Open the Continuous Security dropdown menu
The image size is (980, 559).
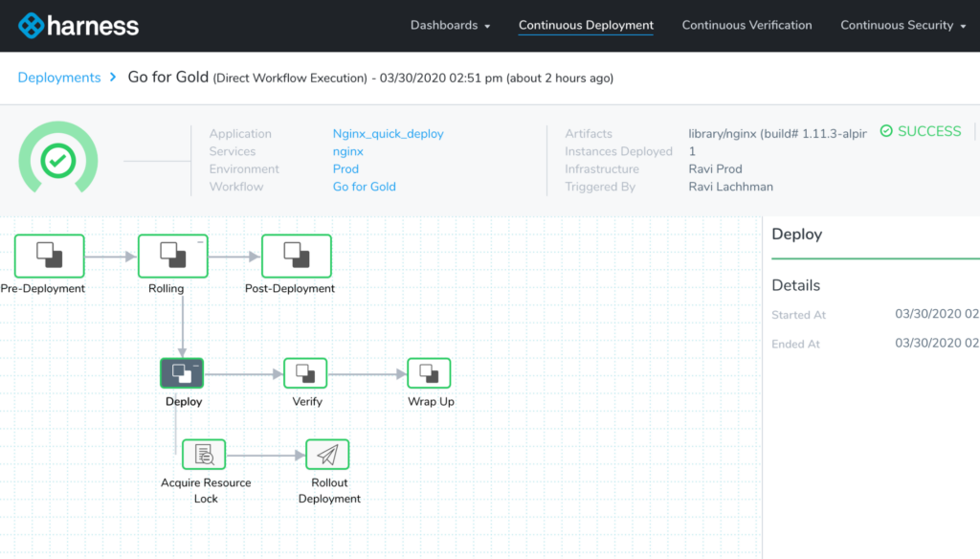click(x=903, y=26)
